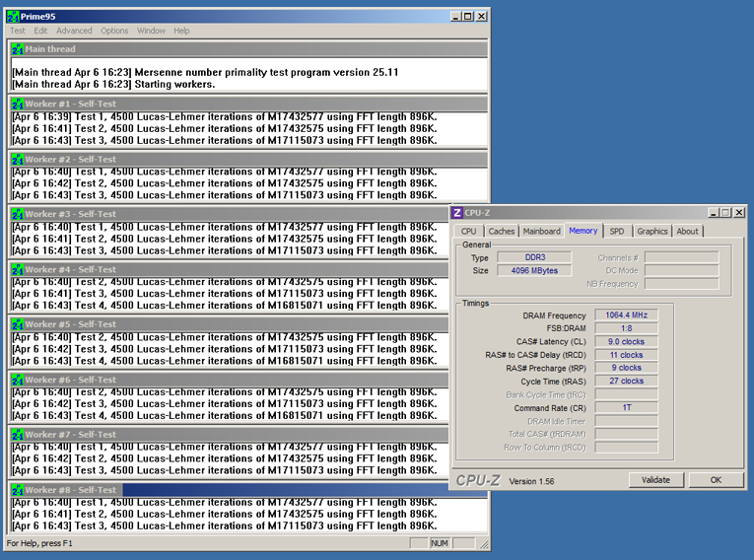This screenshot has height=560, width=754.
Task: Click the DRAM Frequency value field
Action: click(627, 315)
